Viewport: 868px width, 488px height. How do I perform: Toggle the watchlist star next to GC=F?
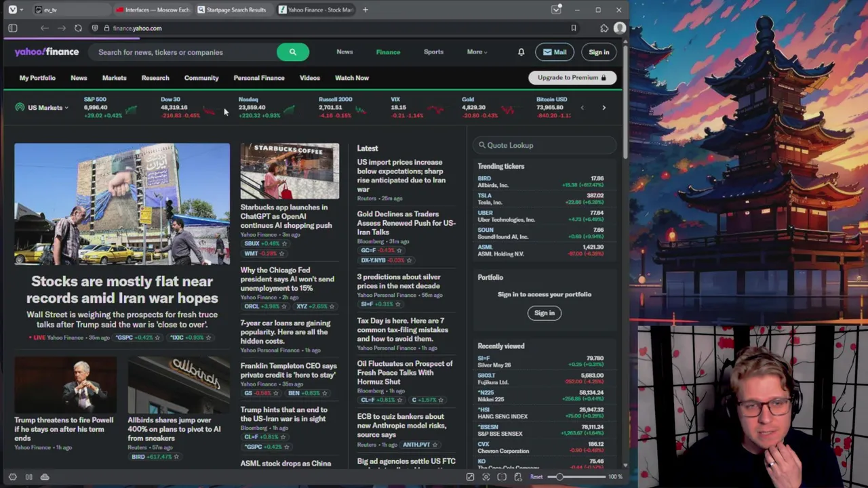point(399,250)
